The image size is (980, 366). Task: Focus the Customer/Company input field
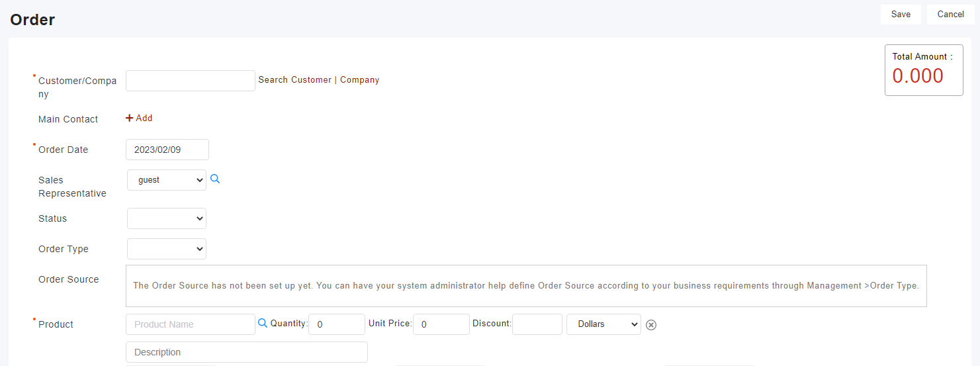pos(191,81)
